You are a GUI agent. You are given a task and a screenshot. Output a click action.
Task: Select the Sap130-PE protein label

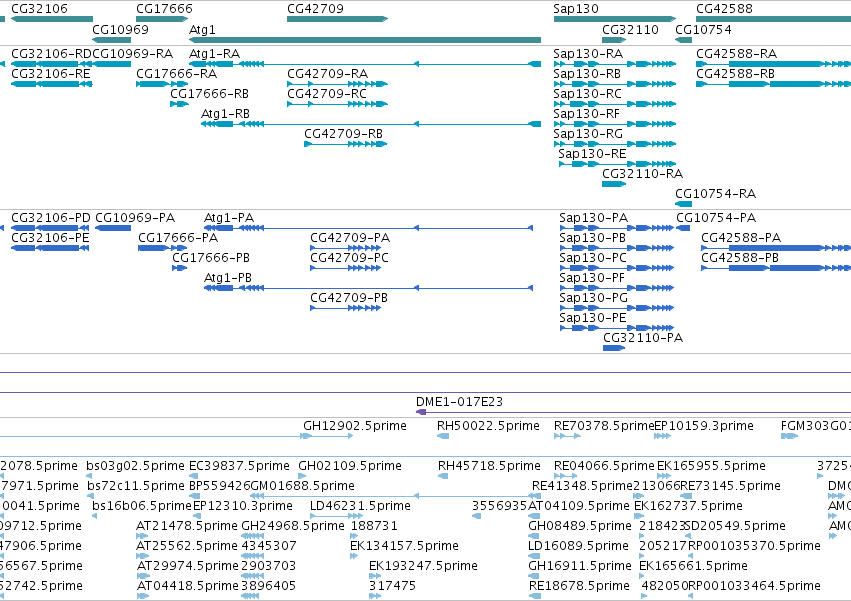[x=593, y=318]
